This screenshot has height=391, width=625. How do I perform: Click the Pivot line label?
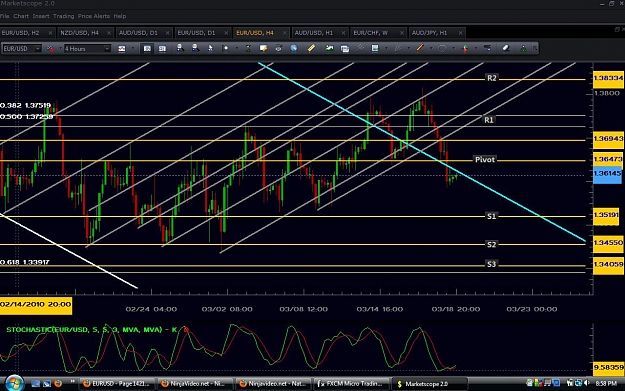coord(485,159)
